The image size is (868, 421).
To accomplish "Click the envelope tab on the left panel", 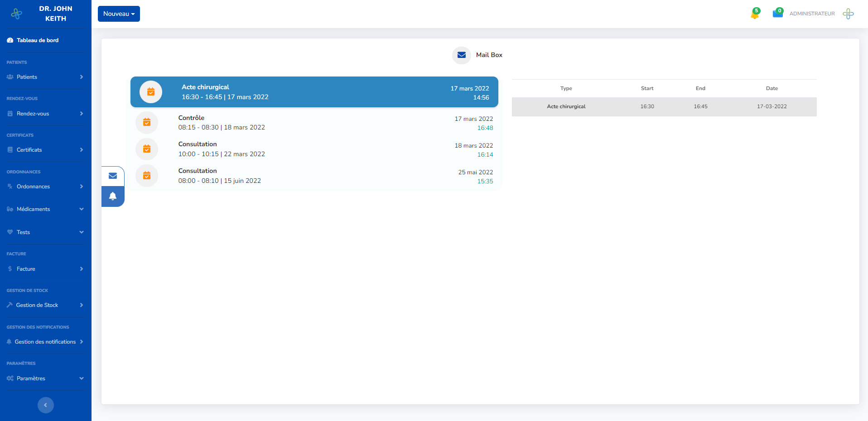I will point(113,176).
